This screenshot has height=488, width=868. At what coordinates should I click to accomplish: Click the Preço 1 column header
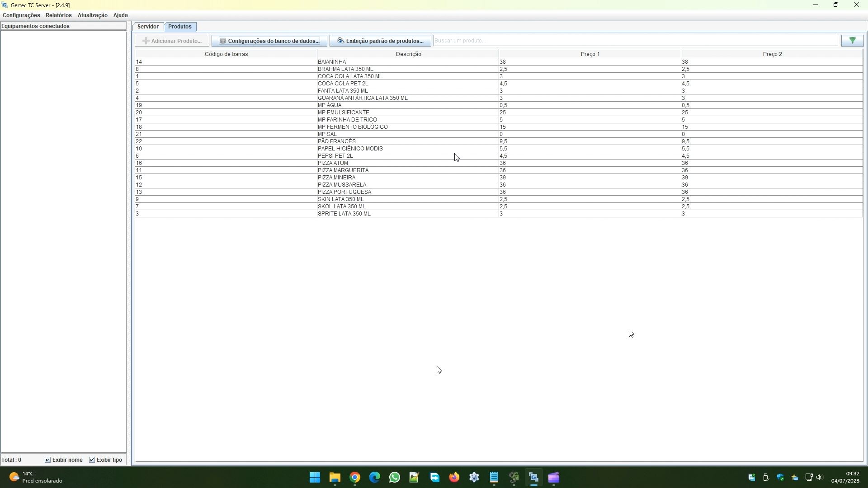[590, 54]
